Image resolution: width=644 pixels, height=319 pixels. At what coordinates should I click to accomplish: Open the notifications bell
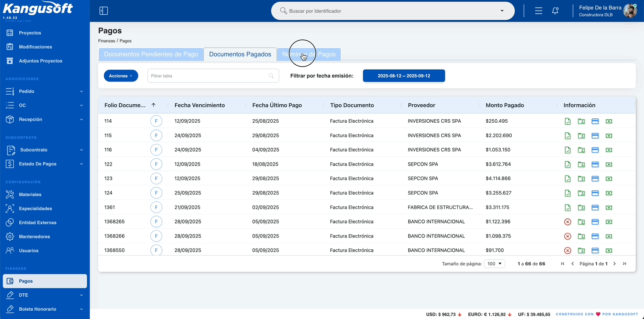coord(555,11)
